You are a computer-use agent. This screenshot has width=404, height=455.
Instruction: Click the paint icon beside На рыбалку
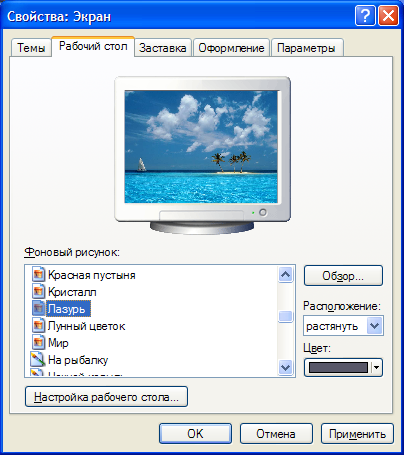(x=38, y=359)
